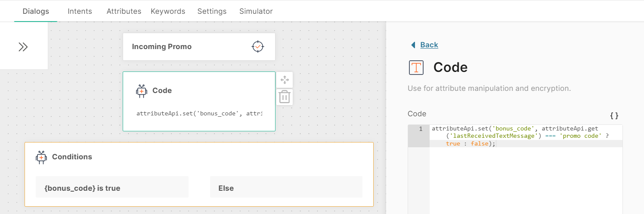Switch to the Settings tab
This screenshot has height=214, width=644.
212,11
